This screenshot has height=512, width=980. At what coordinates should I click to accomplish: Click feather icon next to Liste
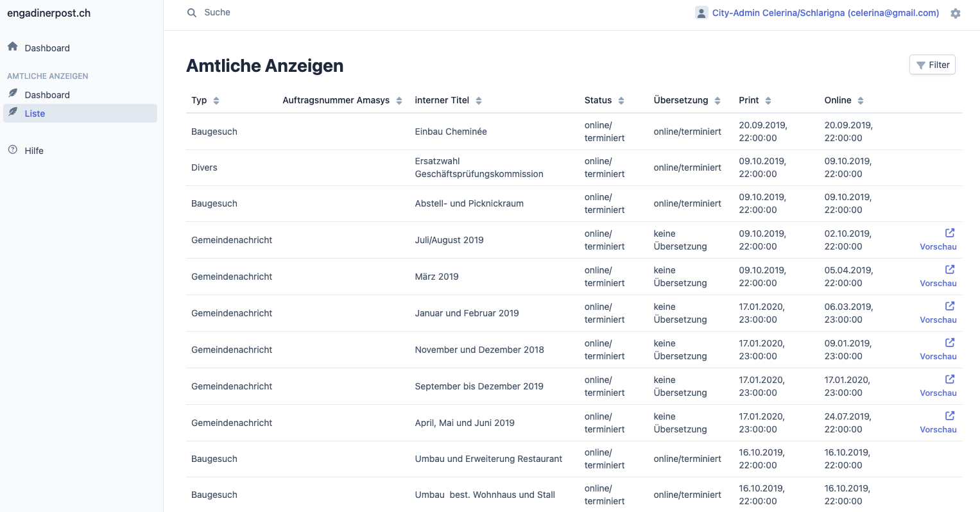pos(13,112)
